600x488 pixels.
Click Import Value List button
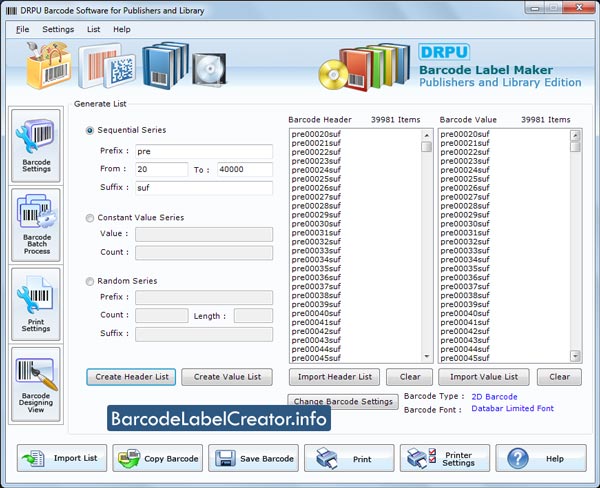tap(484, 377)
